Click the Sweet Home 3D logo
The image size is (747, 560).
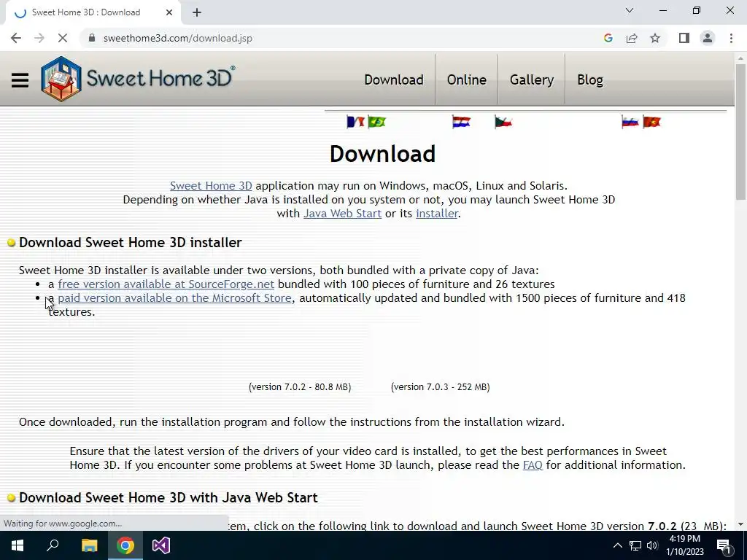138,79
